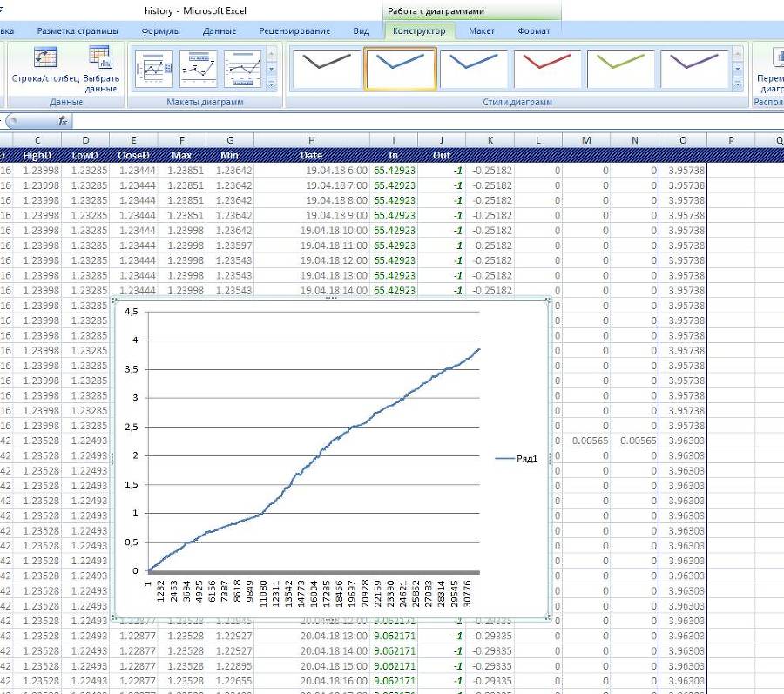Click the HighD header cell
784x694 pixels.
(37, 155)
